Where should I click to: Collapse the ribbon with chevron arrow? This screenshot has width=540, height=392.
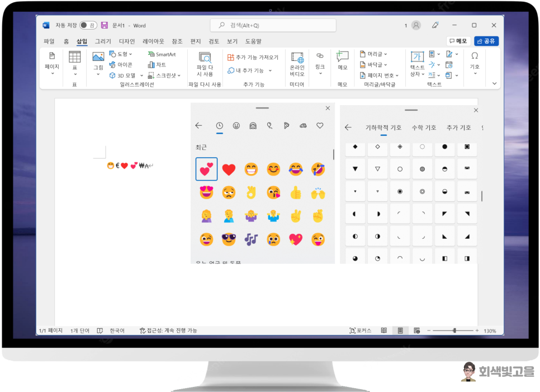[x=494, y=83]
